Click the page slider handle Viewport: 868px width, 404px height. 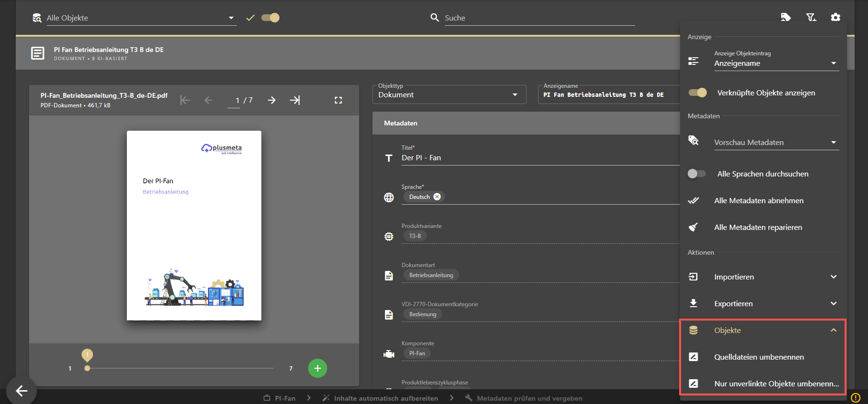[x=87, y=368]
